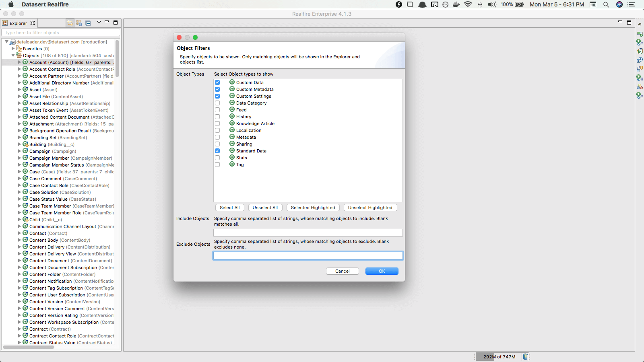644x362 pixels.
Task: Click the Objects grid icon in the tree
Action: [x=19, y=56]
